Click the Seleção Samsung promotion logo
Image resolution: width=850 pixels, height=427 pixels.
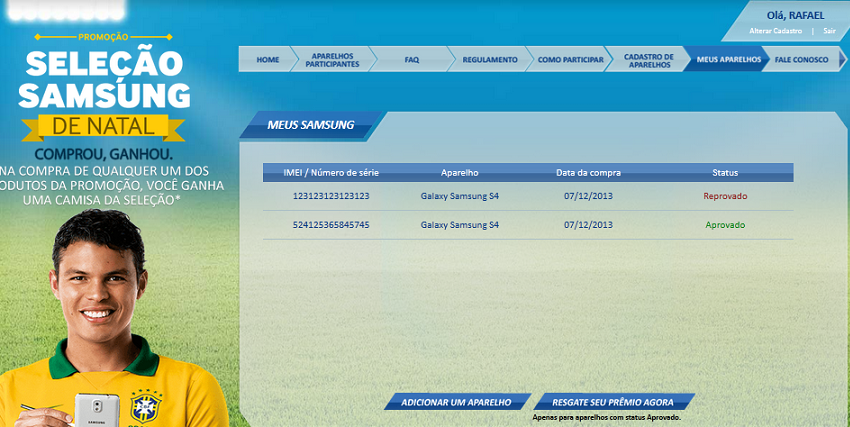(x=104, y=80)
